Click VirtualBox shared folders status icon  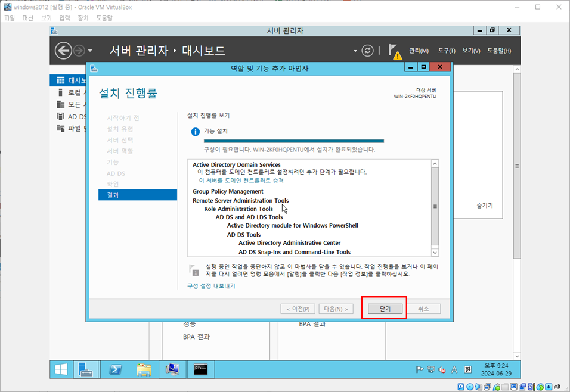coord(505,387)
